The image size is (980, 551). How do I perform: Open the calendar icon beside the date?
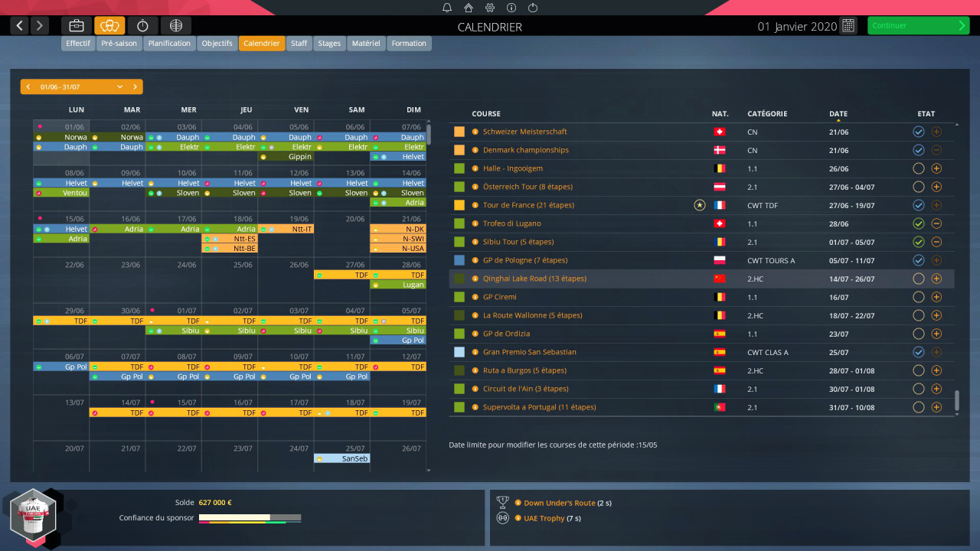click(x=848, y=25)
